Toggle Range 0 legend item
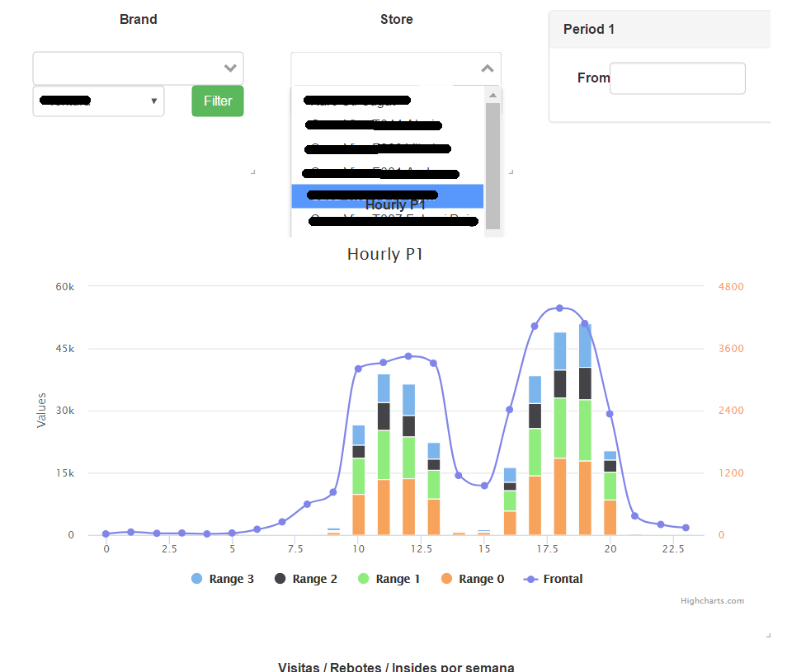The height and width of the screenshot is (672, 787). tap(473, 579)
